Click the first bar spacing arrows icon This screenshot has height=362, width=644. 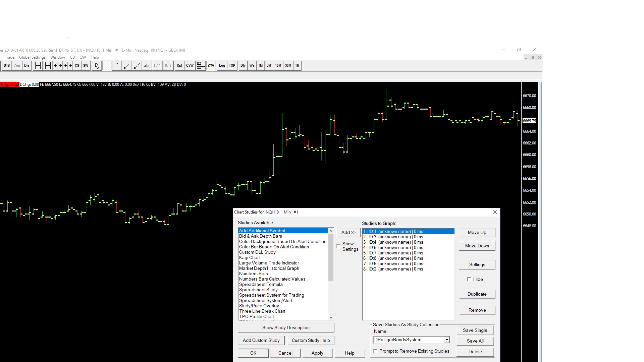[38, 66]
